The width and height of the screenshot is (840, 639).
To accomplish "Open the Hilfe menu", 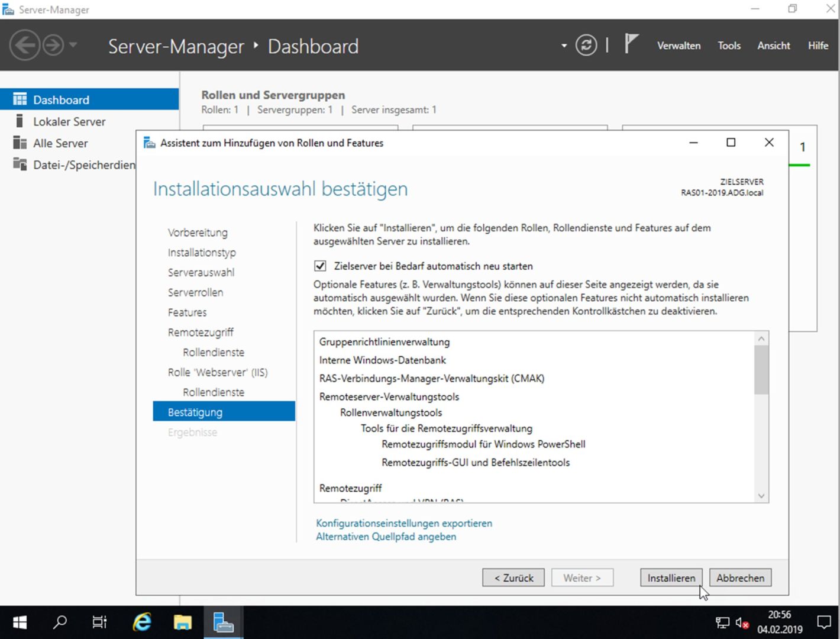I will click(818, 46).
